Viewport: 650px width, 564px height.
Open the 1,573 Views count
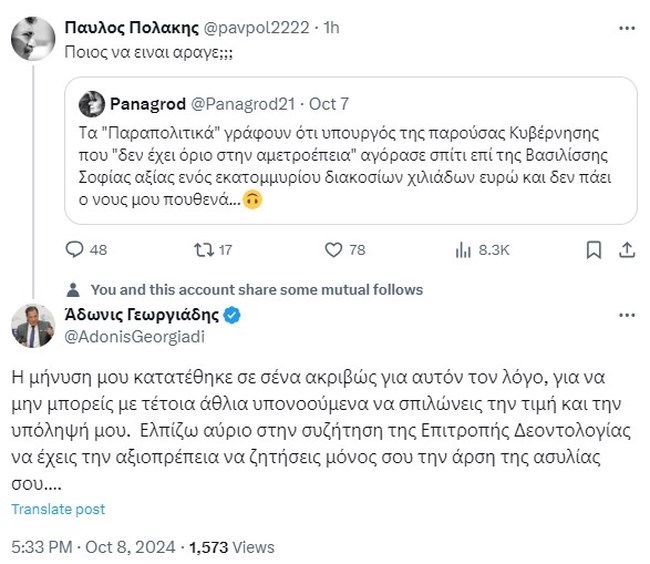tap(230, 548)
